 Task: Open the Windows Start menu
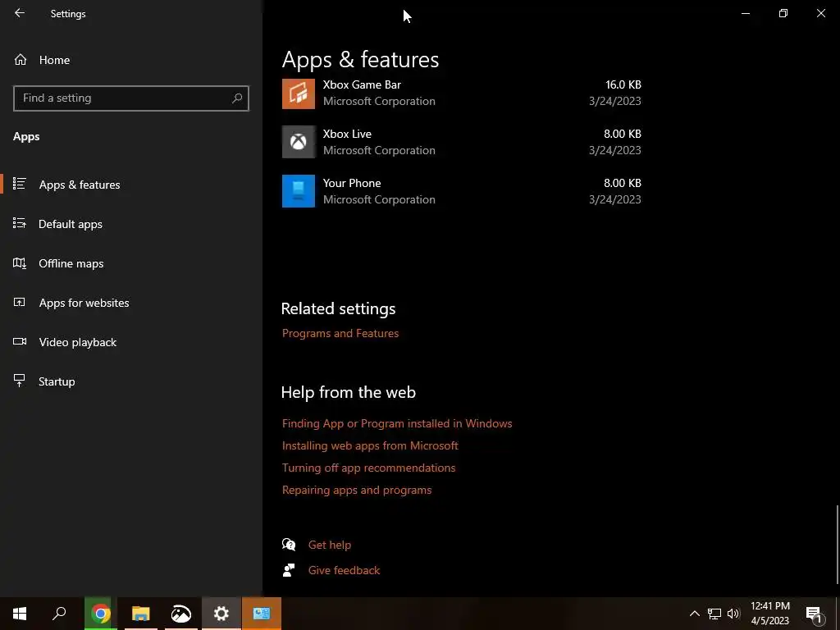[x=20, y=614]
